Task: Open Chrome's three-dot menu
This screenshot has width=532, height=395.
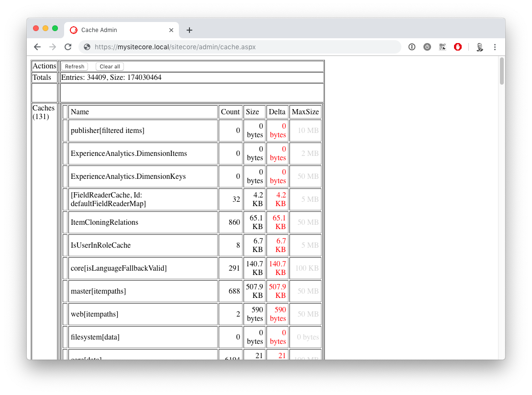Action: coord(495,47)
